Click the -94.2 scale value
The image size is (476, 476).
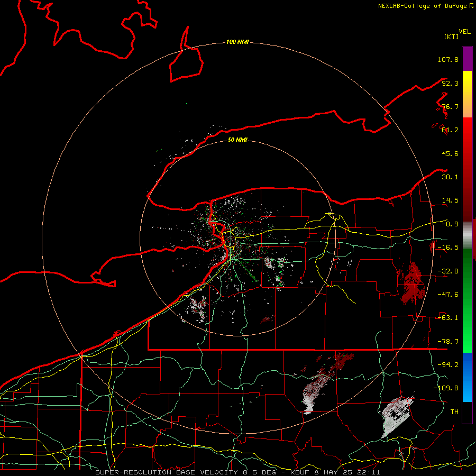[x=448, y=365]
